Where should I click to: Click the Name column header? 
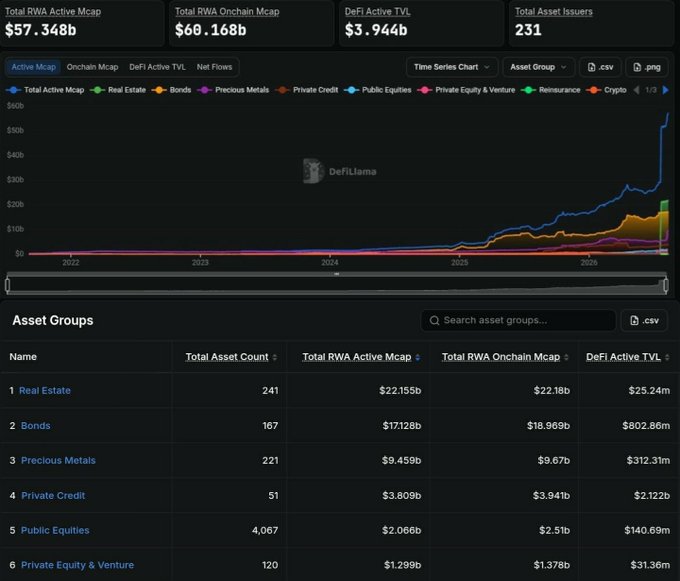click(x=23, y=357)
